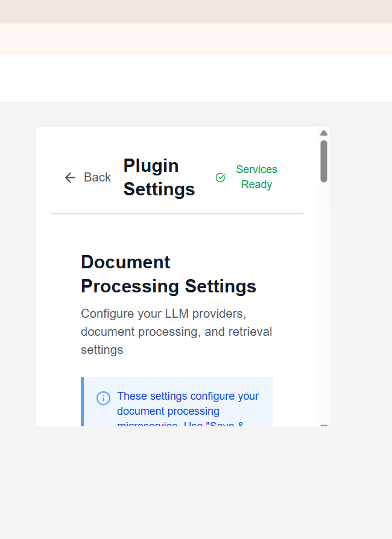Click the Configure your LLM providers description

click(x=176, y=332)
